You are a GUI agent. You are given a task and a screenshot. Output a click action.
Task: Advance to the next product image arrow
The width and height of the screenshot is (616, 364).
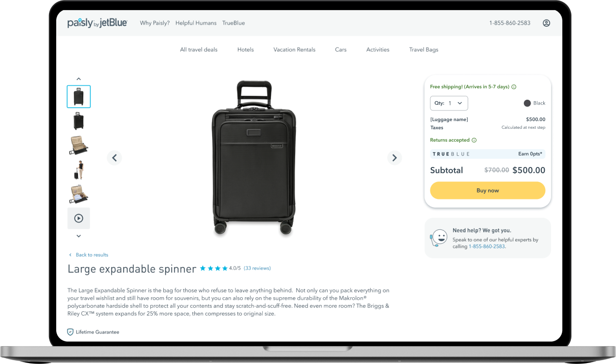(395, 157)
